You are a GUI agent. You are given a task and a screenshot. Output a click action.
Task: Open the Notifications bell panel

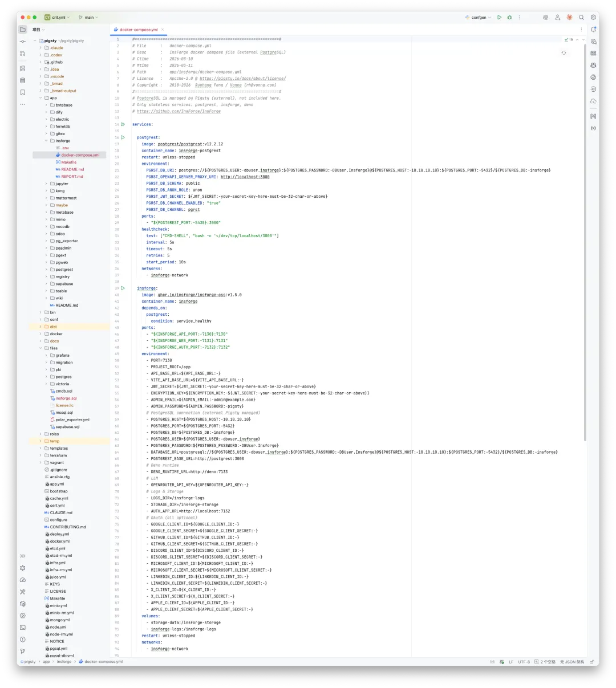click(x=593, y=30)
